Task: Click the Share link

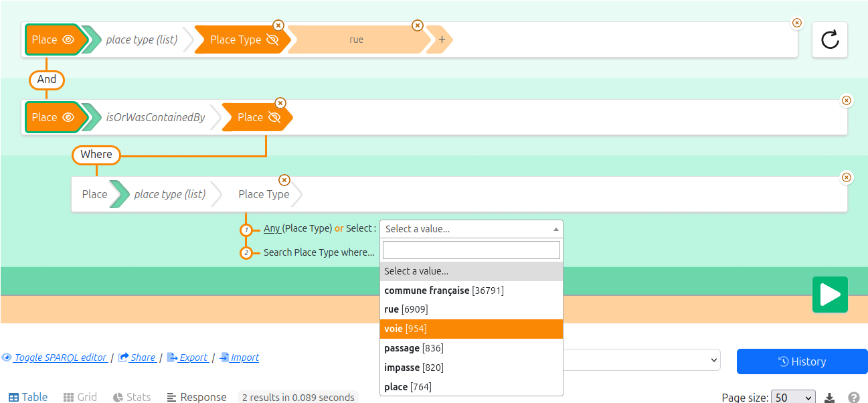Action: (x=137, y=357)
